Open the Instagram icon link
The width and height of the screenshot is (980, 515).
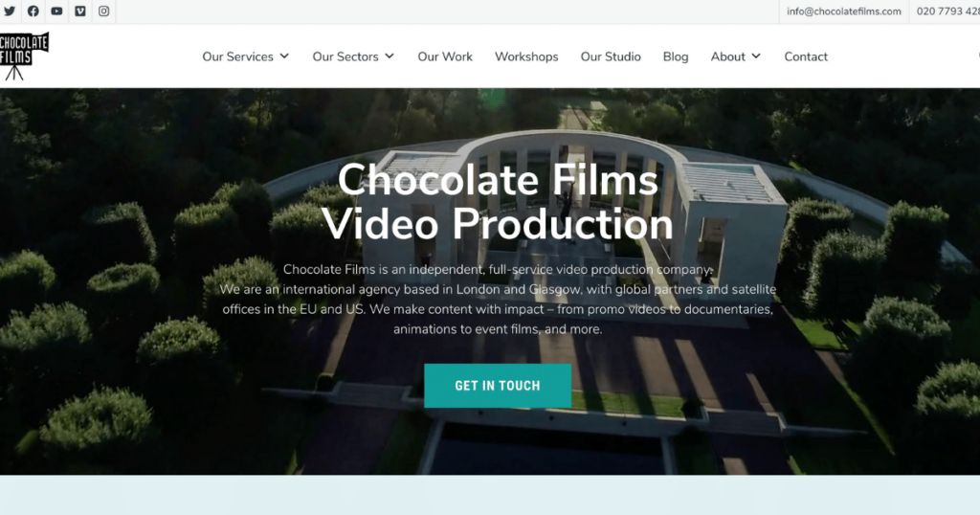103,11
